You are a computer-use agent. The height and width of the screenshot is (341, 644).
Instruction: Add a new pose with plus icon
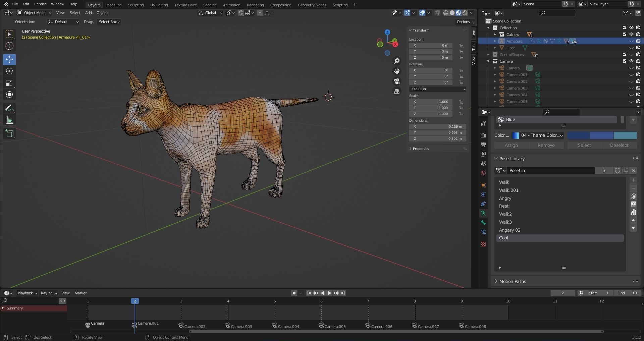[x=633, y=180]
